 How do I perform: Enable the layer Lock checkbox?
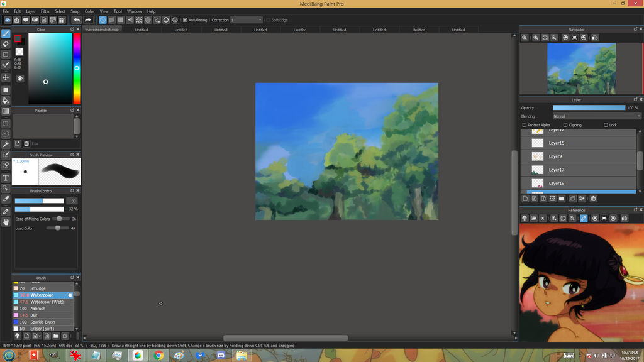606,125
